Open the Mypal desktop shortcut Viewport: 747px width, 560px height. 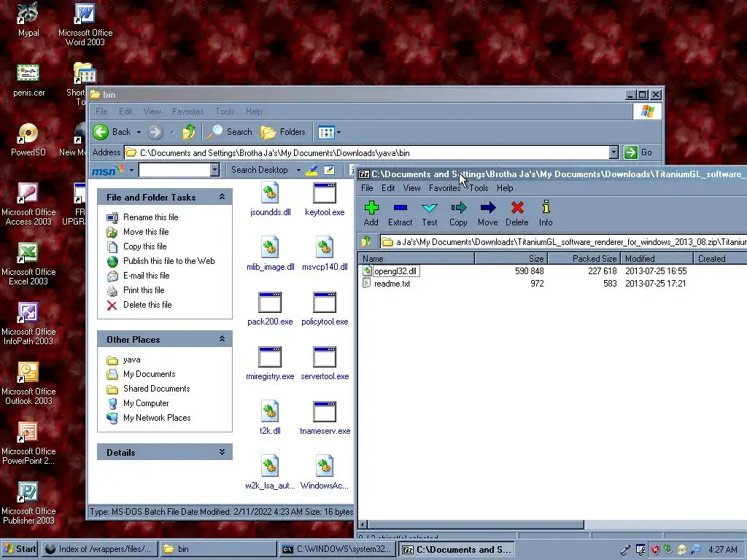coord(28,20)
